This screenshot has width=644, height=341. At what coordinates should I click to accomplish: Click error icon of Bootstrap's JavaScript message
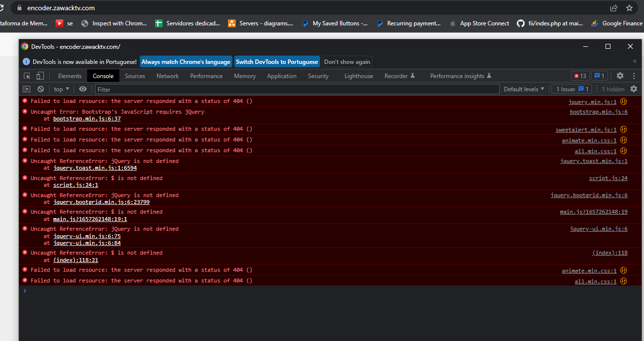click(25, 111)
